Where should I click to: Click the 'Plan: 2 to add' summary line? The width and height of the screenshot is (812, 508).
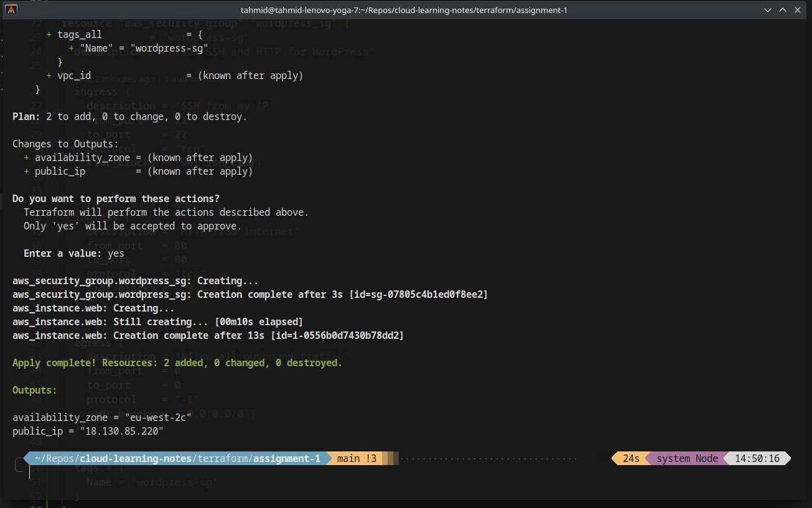tap(129, 116)
